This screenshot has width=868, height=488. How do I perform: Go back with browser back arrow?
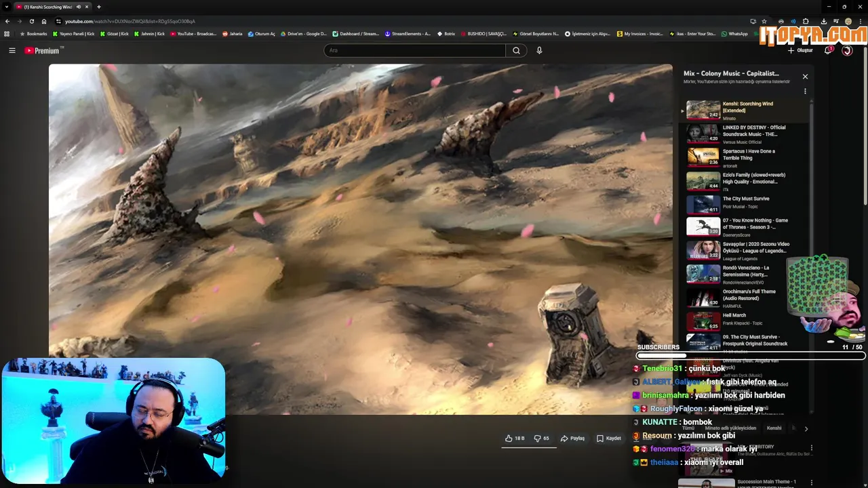pyautogui.click(x=7, y=21)
